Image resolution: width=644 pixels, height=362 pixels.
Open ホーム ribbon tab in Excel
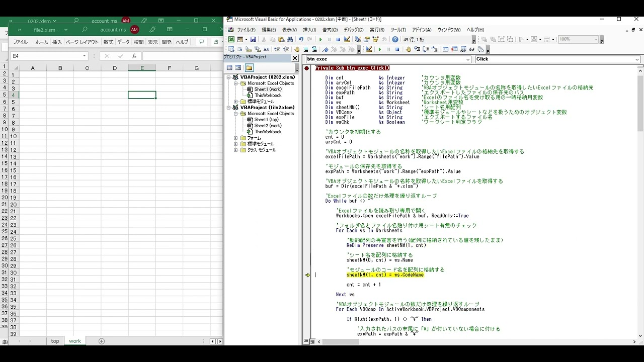coord(42,42)
